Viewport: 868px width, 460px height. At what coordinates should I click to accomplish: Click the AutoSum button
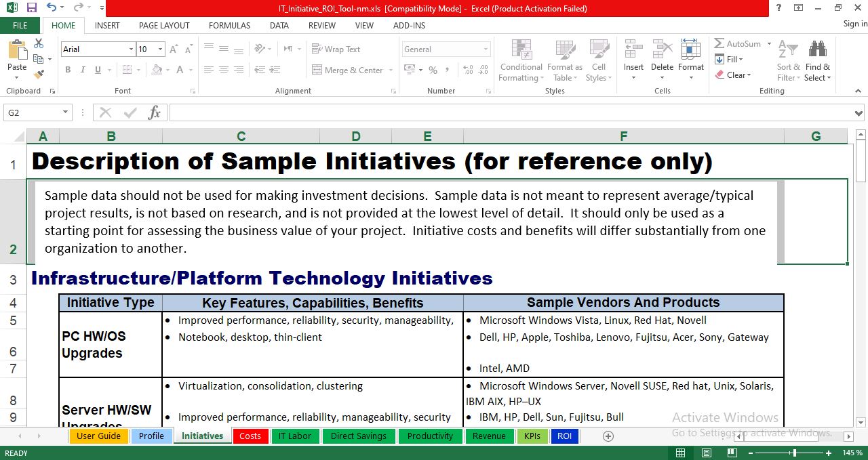(x=738, y=43)
